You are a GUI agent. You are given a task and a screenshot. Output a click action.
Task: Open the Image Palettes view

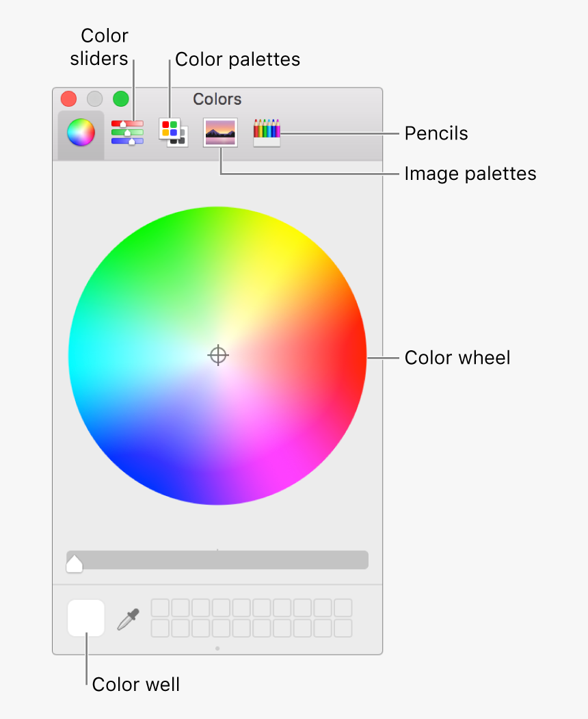[x=219, y=131]
